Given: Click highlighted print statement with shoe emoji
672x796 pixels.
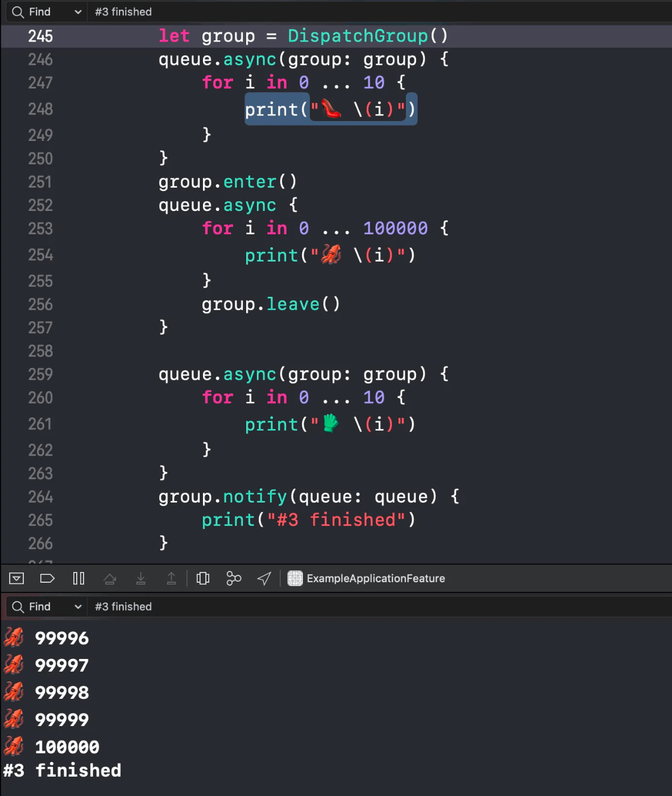Looking at the screenshot, I should click(331, 109).
